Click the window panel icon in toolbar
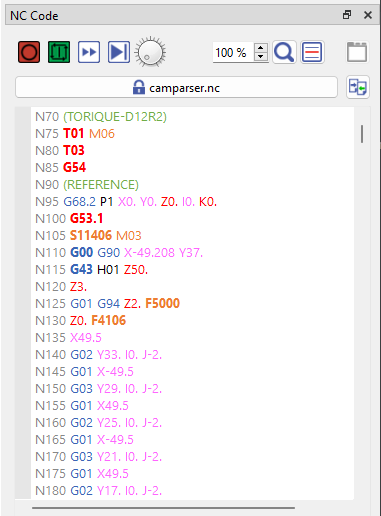Image resolution: width=381 pixels, height=516 pixels. click(x=357, y=52)
